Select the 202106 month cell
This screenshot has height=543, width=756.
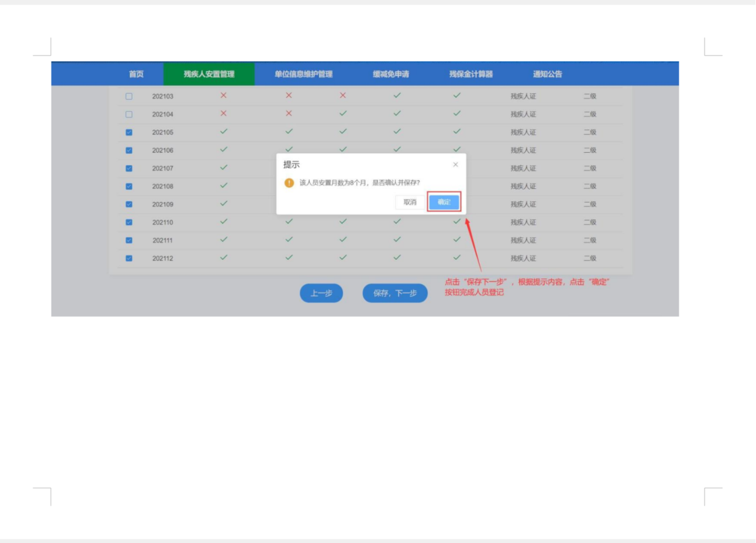[x=163, y=150]
